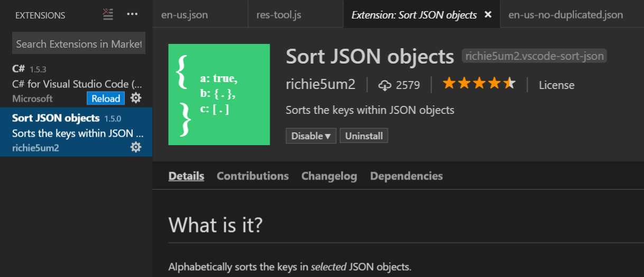
Task: Clear extension search results icon
Action: [x=108, y=14]
